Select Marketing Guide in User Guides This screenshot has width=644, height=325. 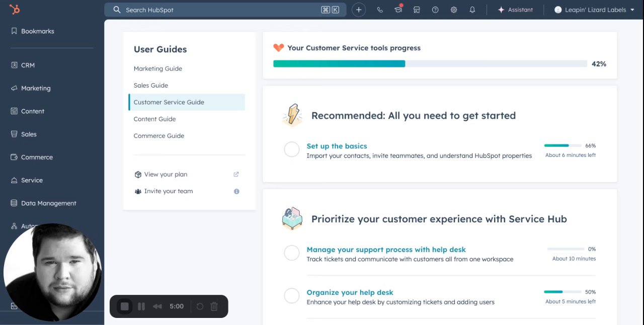pyautogui.click(x=158, y=68)
